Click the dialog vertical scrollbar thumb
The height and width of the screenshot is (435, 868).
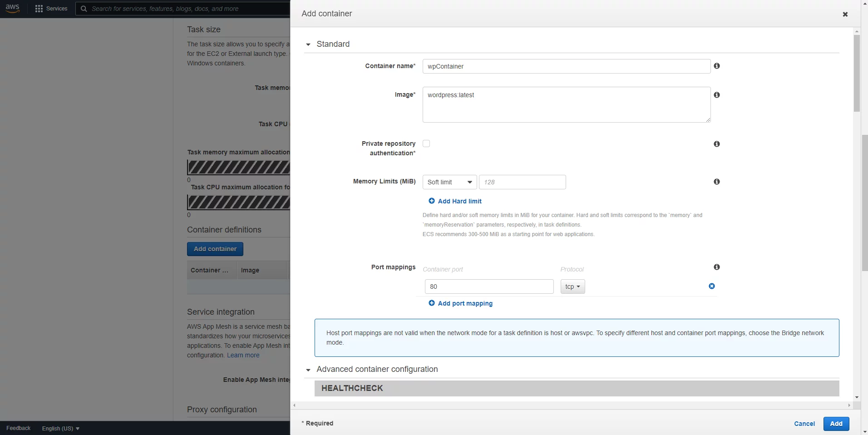pyautogui.click(x=857, y=73)
